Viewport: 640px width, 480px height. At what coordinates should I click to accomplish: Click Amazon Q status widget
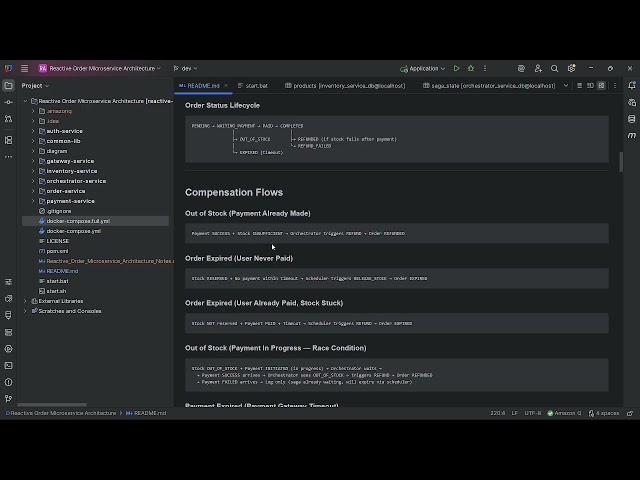564,413
